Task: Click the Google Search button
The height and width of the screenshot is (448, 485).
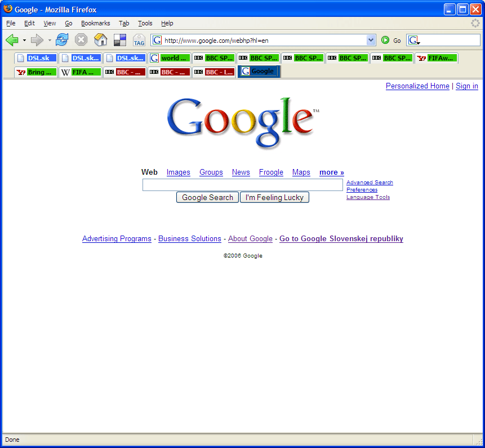Action: click(x=207, y=197)
